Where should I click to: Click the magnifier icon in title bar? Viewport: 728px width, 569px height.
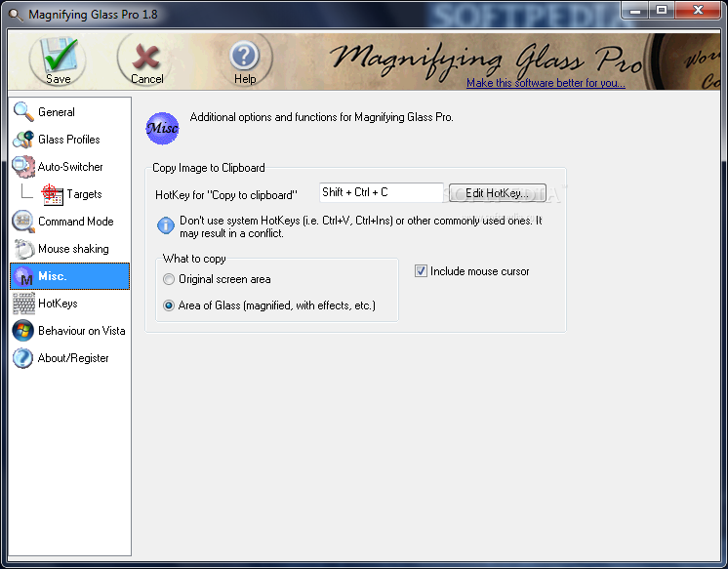coord(16,15)
